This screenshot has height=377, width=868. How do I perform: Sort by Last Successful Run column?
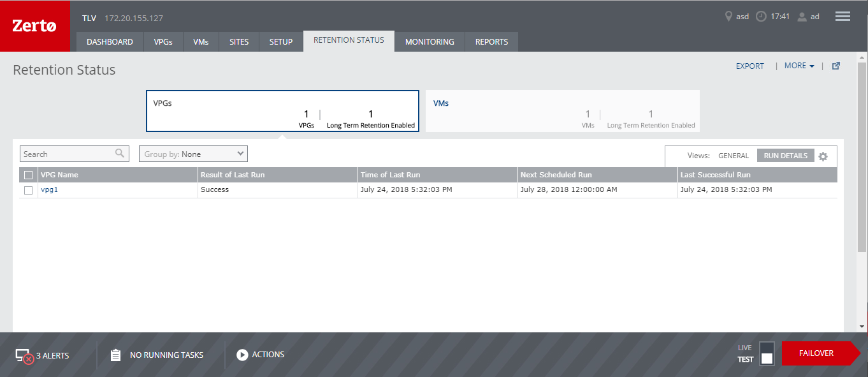coord(758,175)
